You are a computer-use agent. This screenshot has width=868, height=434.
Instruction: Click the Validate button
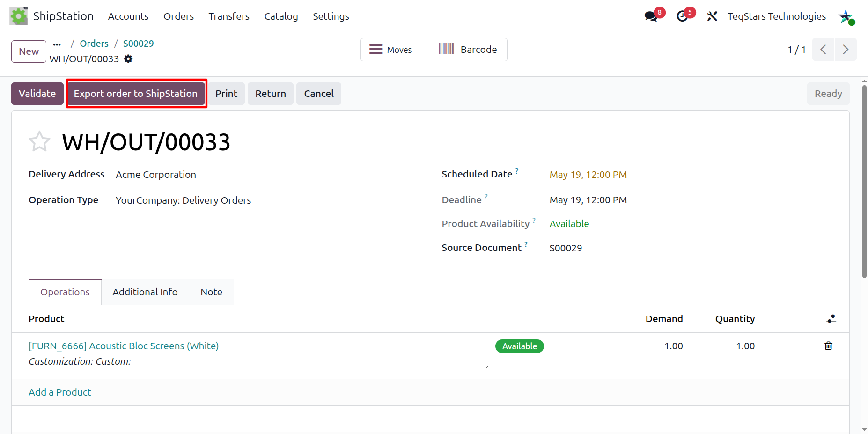pos(37,94)
